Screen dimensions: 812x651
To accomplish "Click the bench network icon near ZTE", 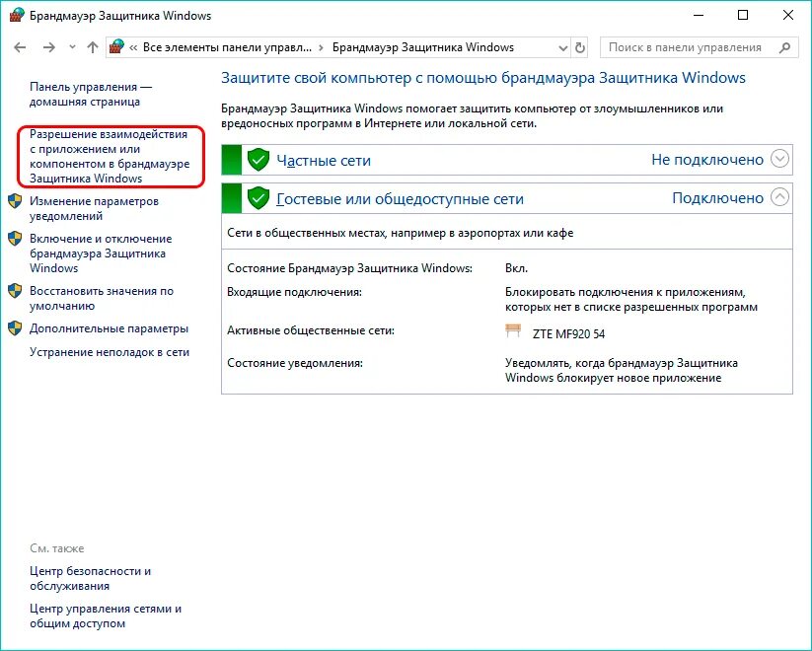I will tap(513, 330).
